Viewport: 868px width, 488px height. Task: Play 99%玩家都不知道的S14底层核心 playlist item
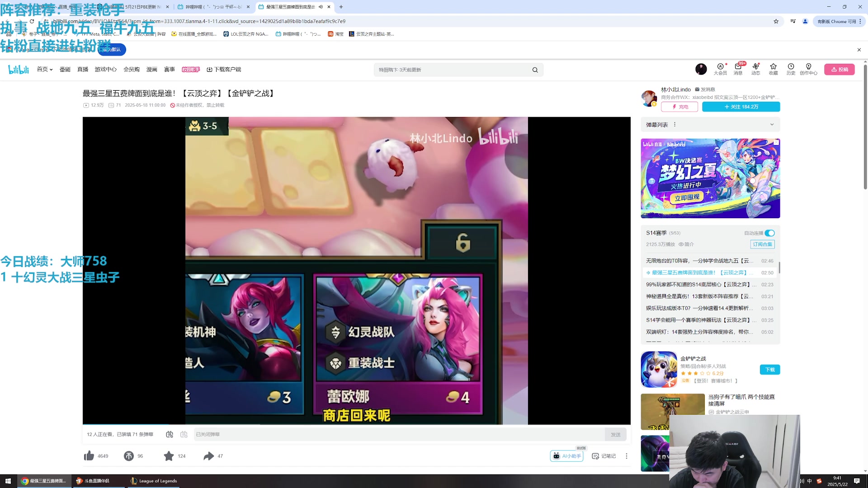click(710, 285)
